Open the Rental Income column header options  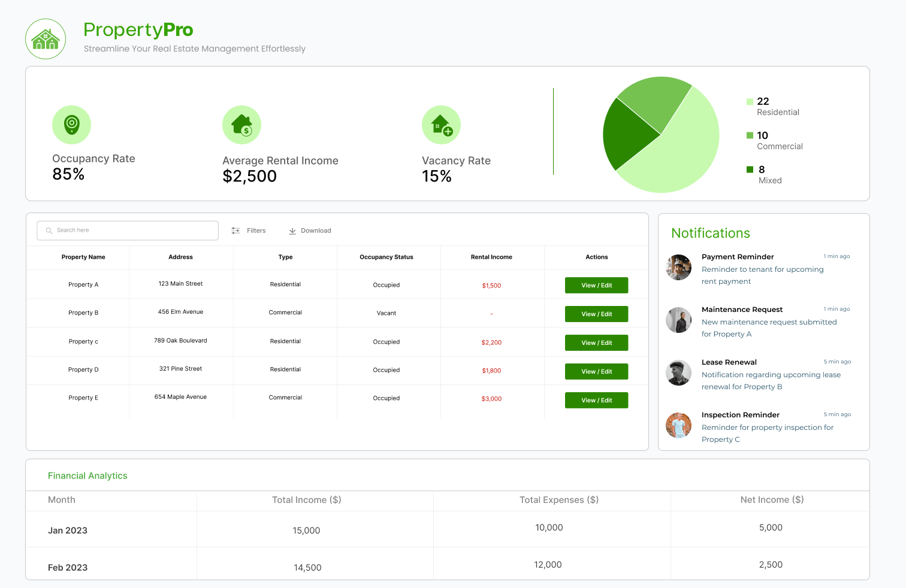tap(491, 257)
